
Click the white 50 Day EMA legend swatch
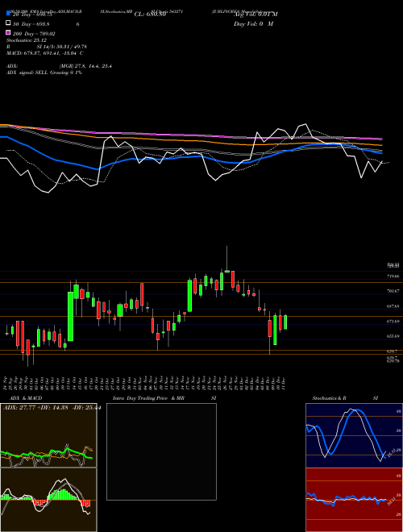point(8,23)
